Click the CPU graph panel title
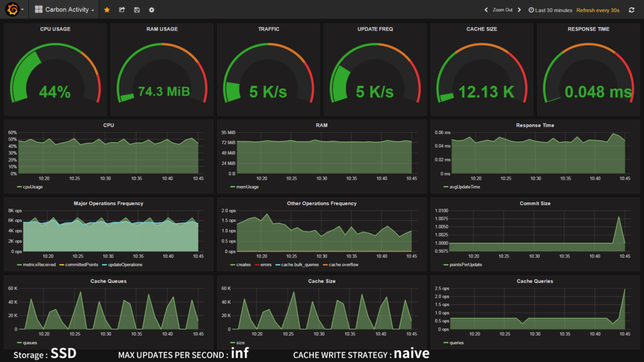 coord(108,125)
